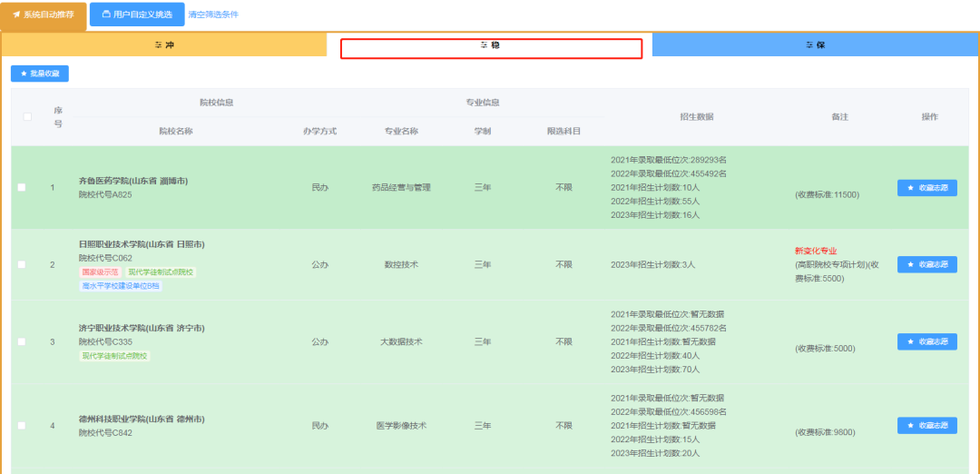Switch to the 保 tab
This screenshot has height=474, width=980.
tap(815, 44)
